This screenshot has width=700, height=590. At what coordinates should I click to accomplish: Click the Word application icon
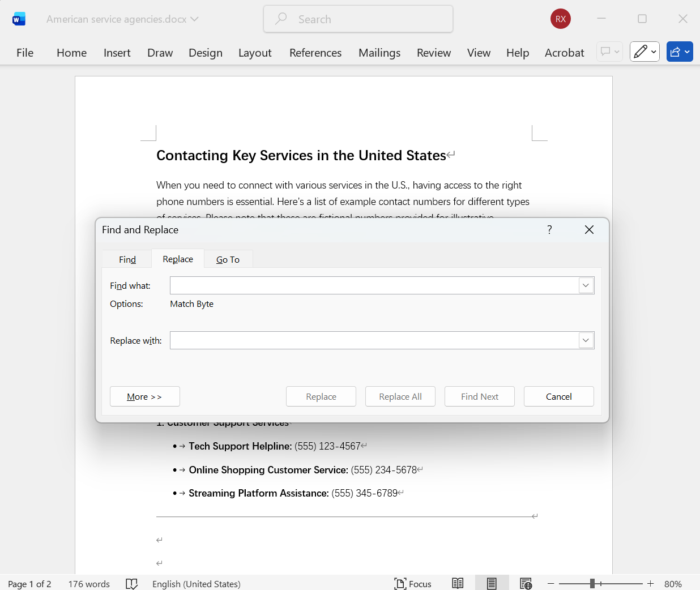(19, 19)
